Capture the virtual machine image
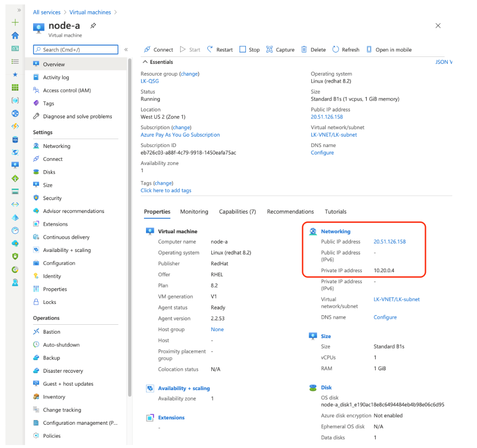This screenshot has height=448, width=477. pyautogui.click(x=280, y=50)
